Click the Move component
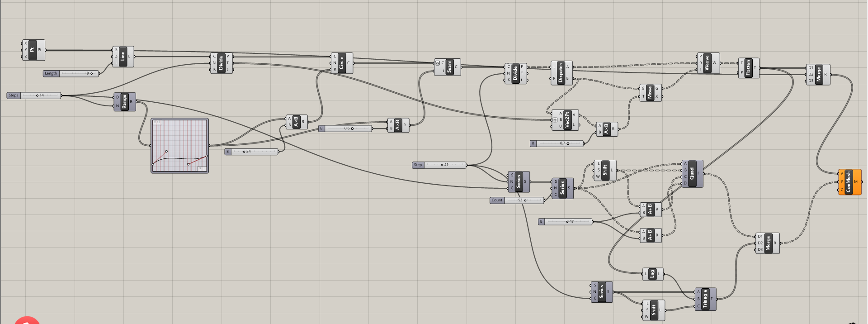The height and width of the screenshot is (324, 868). (x=650, y=92)
